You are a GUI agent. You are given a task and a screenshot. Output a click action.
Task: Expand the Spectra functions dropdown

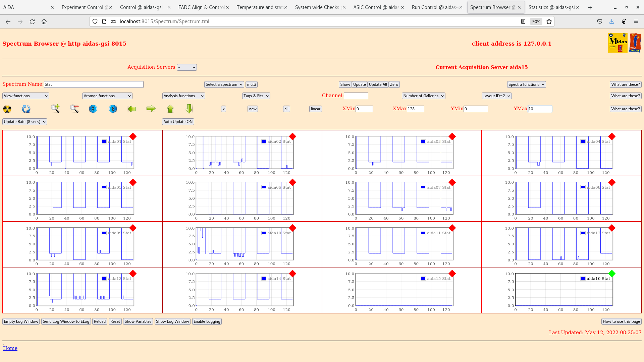[x=526, y=84]
